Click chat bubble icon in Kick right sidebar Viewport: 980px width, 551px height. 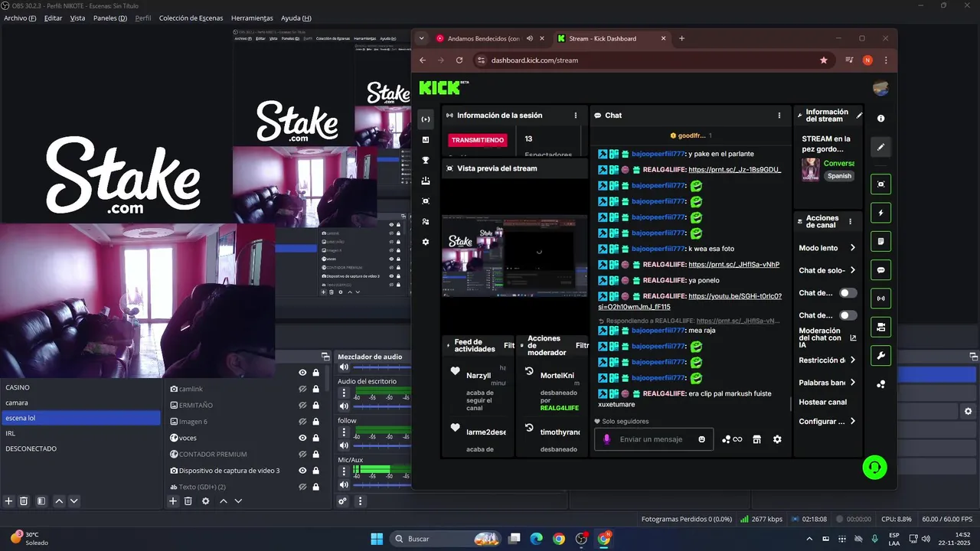coord(881,270)
